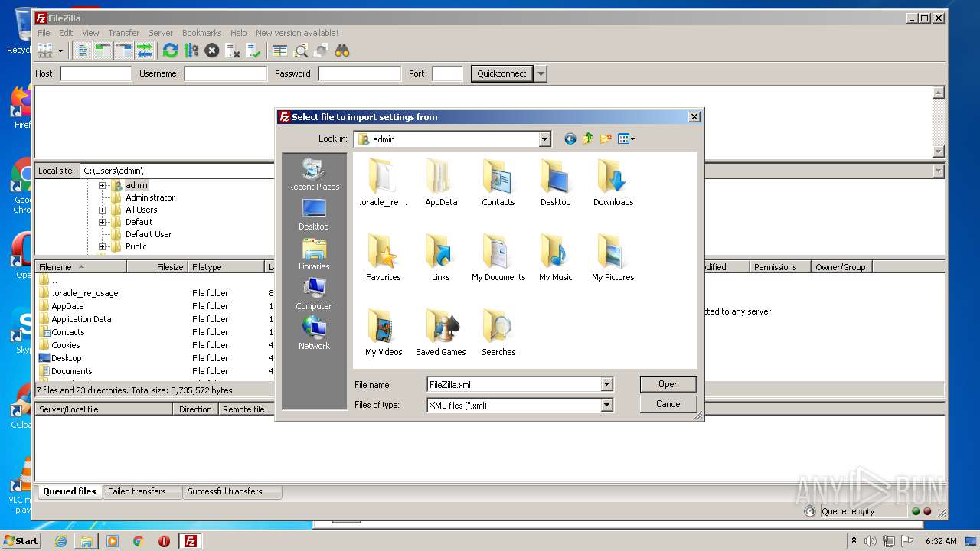The width and height of the screenshot is (980, 551).
Task: Open the View menu
Action: point(90,33)
